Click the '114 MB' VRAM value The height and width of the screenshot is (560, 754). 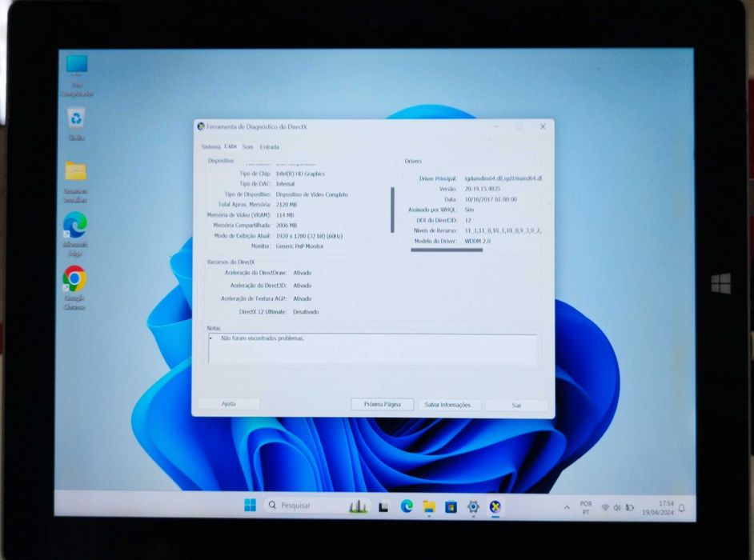pyautogui.click(x=285, y=215)
